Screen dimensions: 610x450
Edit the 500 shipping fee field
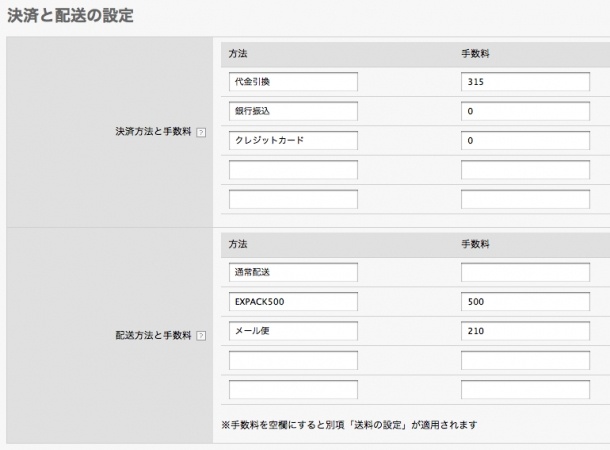(x=525, y=302)
